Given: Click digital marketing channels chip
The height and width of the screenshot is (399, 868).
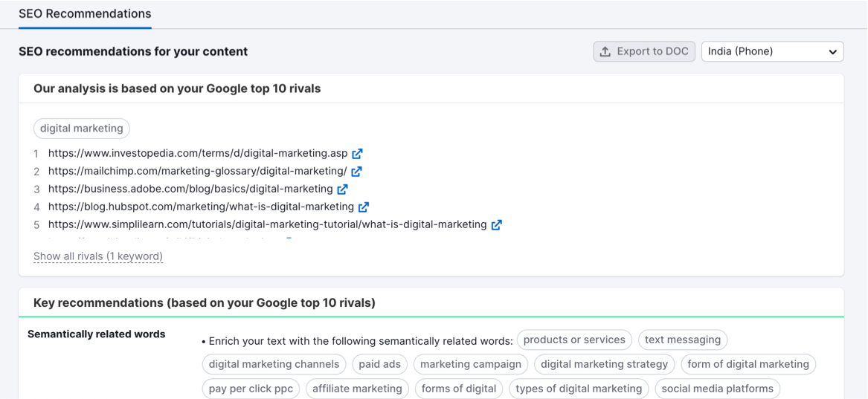Looking at the screenshot, I should pos(274,364).
